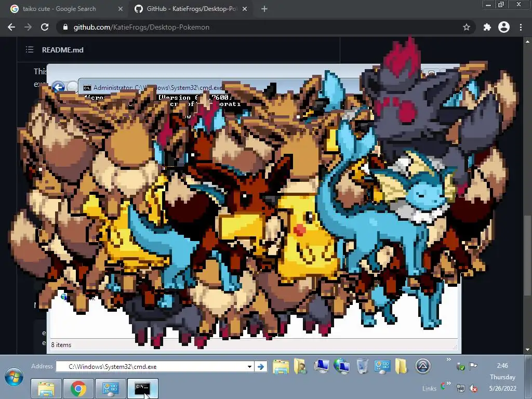Screen dimensions: 532x399
Task: Open the Chrome profile avatar menu
Action: 504,27
